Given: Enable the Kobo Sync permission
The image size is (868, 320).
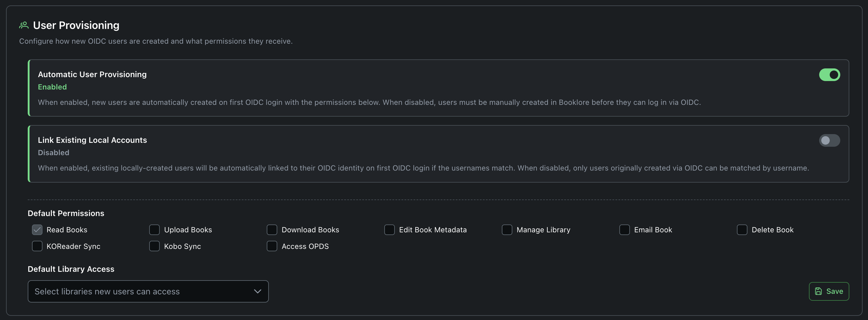Looking at the screenshot, I should (x=154, y=246).
